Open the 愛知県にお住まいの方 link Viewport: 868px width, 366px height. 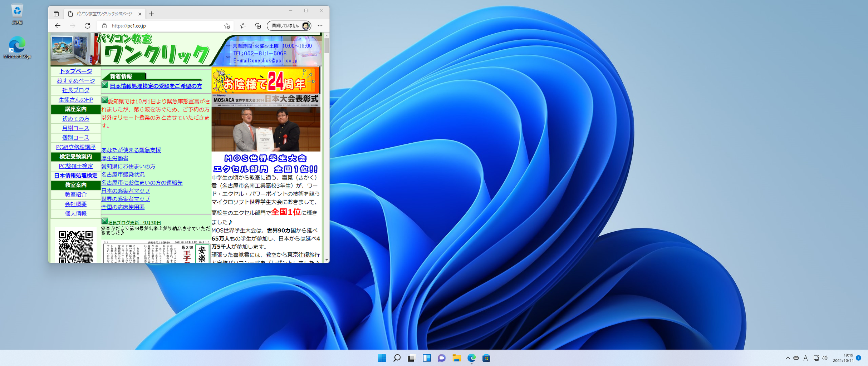point(128,166)
